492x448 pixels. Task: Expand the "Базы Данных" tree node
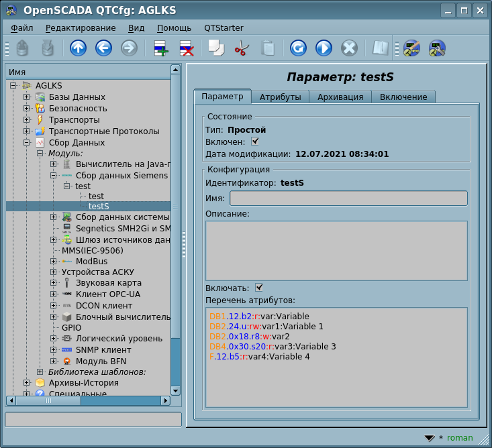27,97
